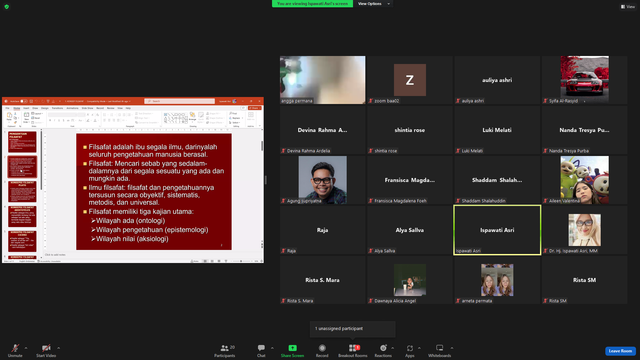This screenshot has width=640, height=360.
Task: Select the first slide thumbnail in PowerPoint
Action: 22,142
